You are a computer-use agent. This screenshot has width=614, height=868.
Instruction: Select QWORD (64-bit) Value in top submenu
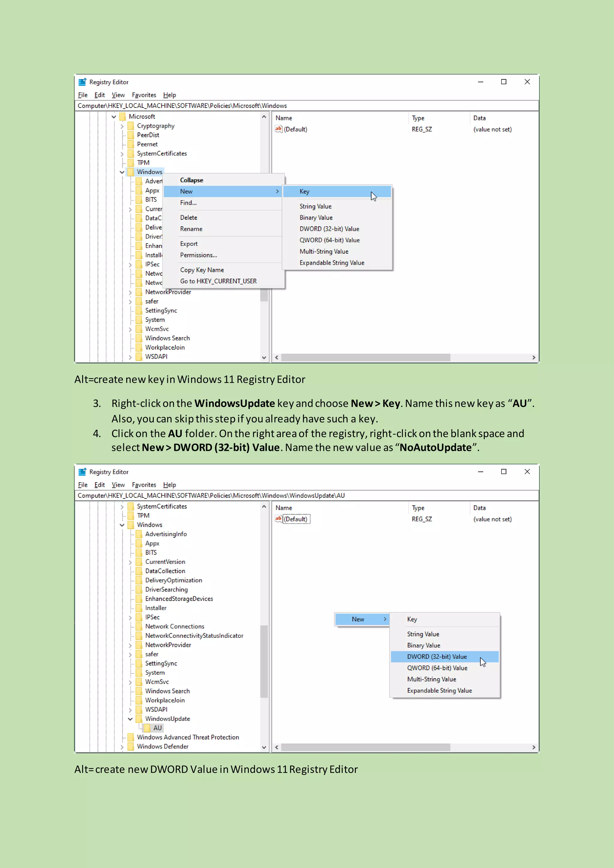tap(337, 240)
